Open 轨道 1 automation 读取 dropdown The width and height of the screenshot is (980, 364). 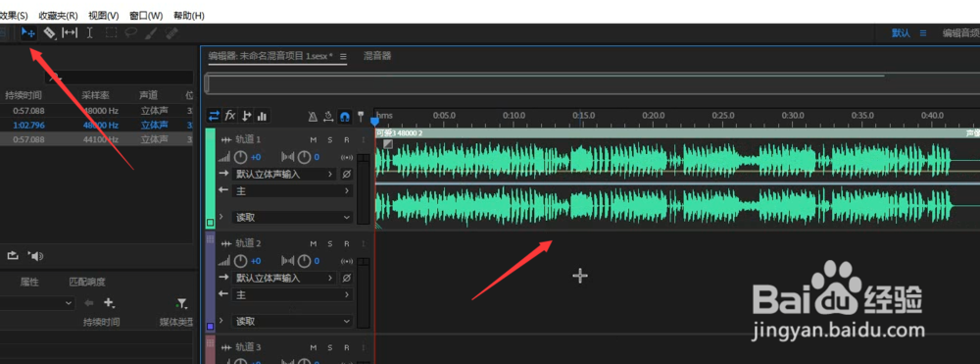point(292,217)
